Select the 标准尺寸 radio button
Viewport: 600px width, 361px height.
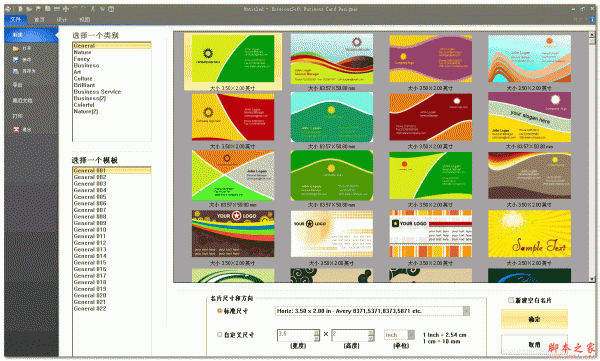pos(220,311)
